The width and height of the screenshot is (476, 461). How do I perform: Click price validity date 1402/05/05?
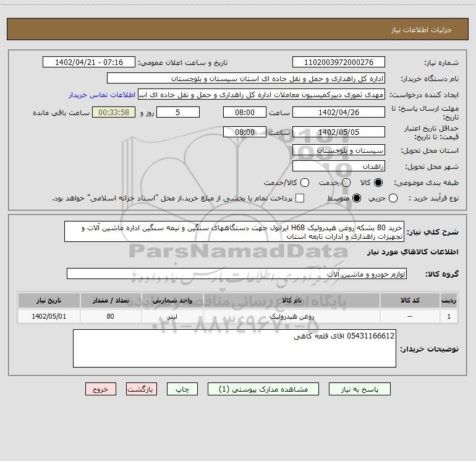[339, 132]
